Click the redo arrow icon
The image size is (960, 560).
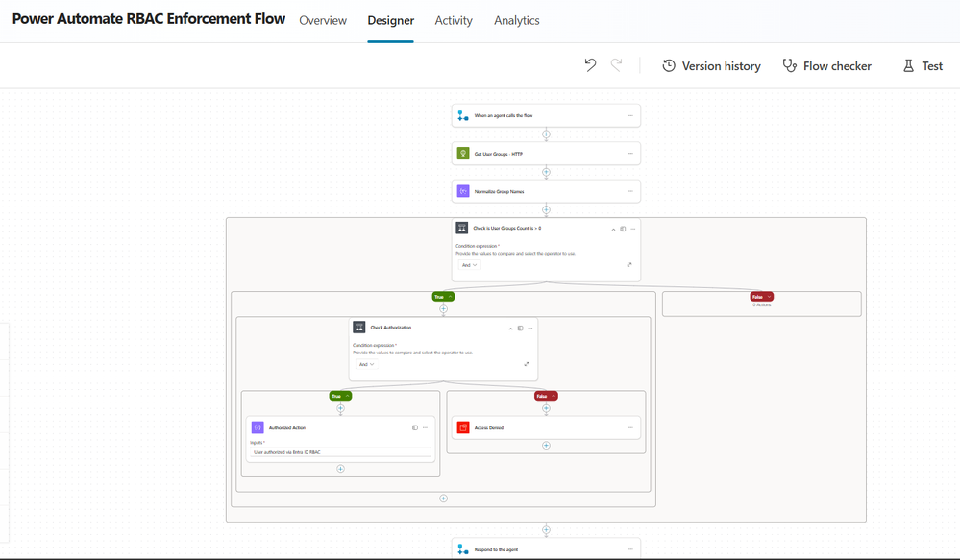[x=617, y=65]
